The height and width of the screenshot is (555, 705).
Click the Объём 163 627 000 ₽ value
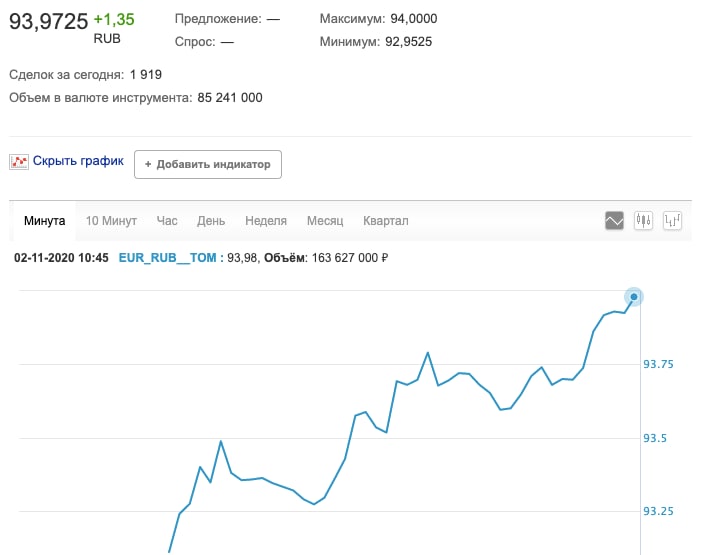click(x=350, y=258)
